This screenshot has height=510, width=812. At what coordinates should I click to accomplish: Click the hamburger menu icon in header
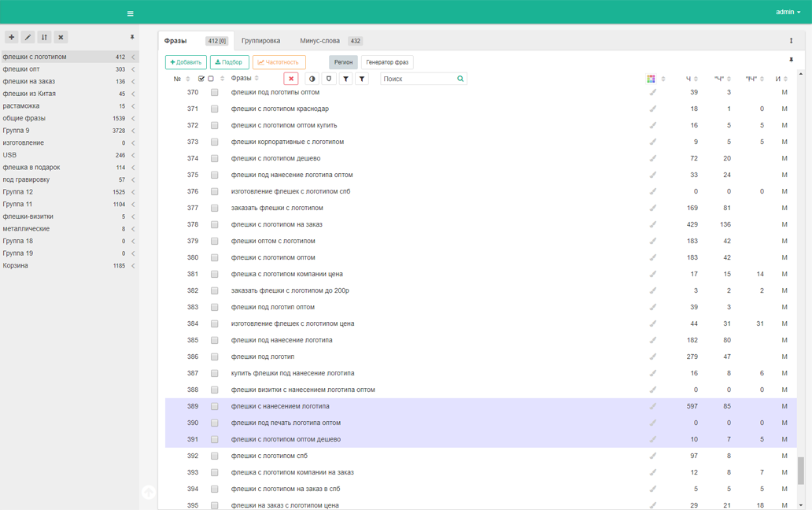pos(131,13)
